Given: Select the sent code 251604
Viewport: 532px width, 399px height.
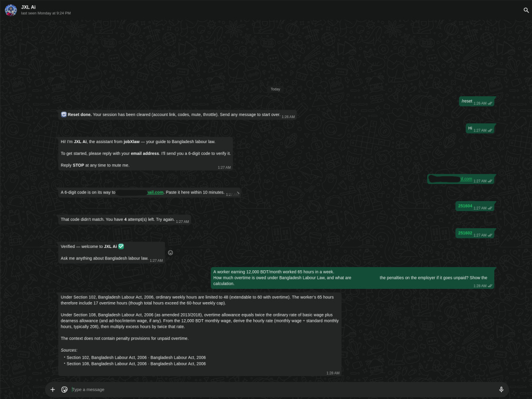Looking at the screenshot, I should (465, 206).
